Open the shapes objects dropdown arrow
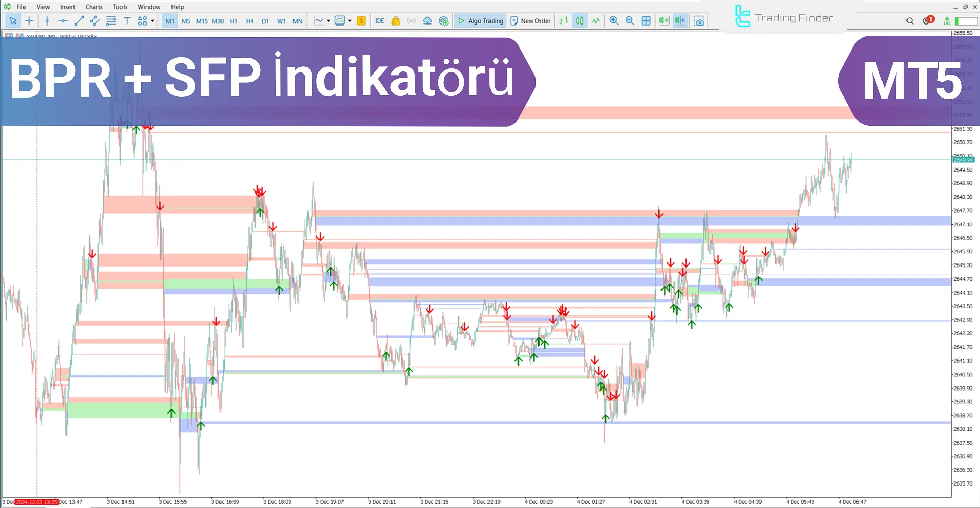 click(x=152, y=21)
